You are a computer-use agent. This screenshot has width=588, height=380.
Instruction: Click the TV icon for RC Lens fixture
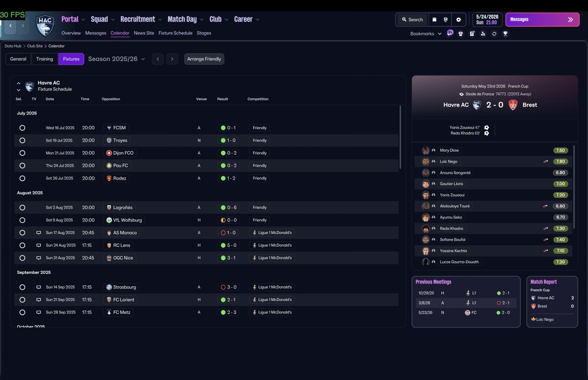(39, 245)
